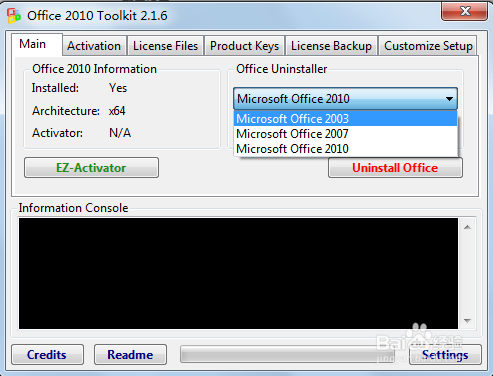Go to the Product Keys tab
Screen dimensions: 493x376
[244, 46]
